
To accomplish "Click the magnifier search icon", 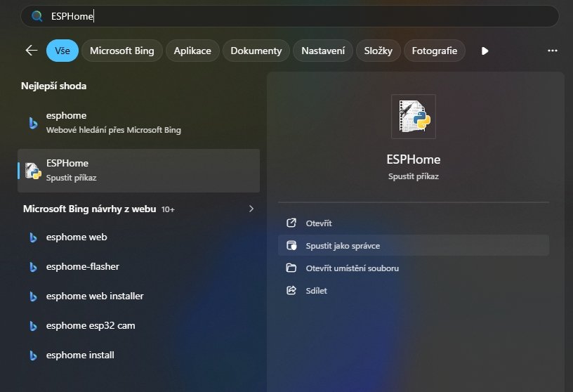I will [x=37, y=16].
